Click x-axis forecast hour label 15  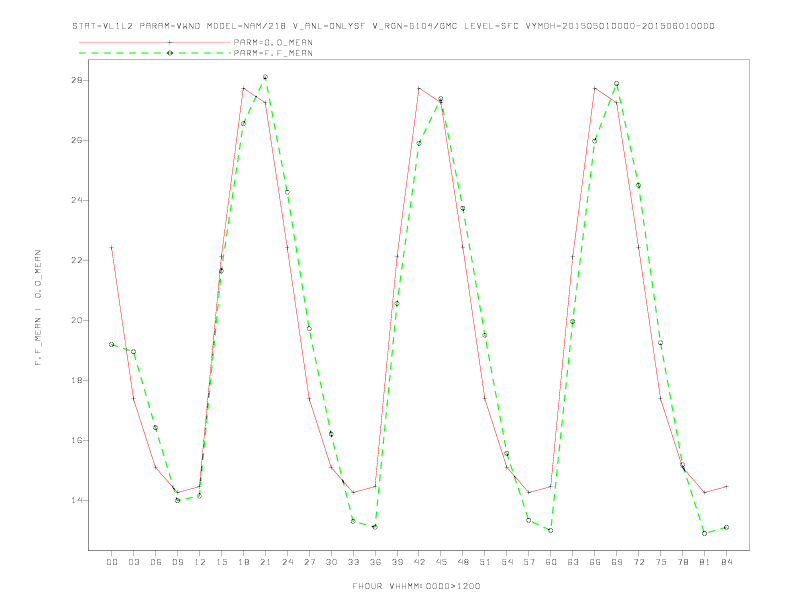point(221,562)
